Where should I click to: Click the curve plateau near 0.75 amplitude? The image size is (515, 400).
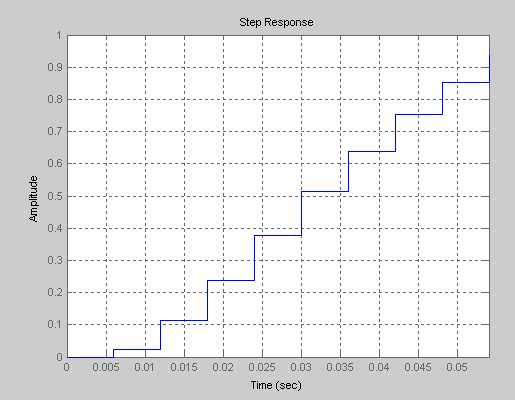pos(419,114)
